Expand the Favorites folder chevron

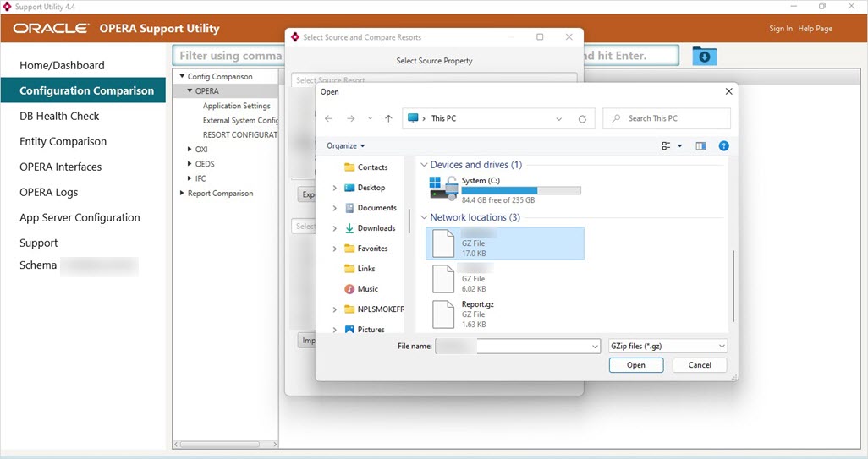[x=334, y=249]
